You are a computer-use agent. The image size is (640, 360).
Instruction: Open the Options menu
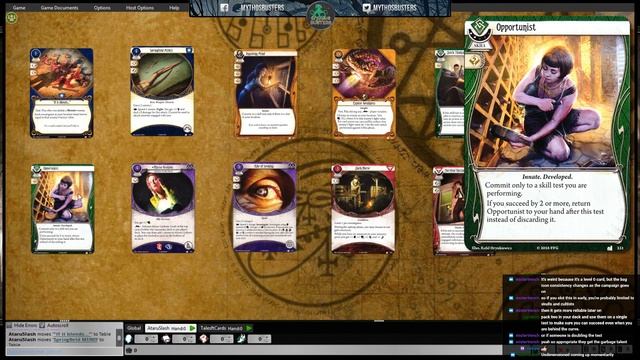tap(102, 7)
